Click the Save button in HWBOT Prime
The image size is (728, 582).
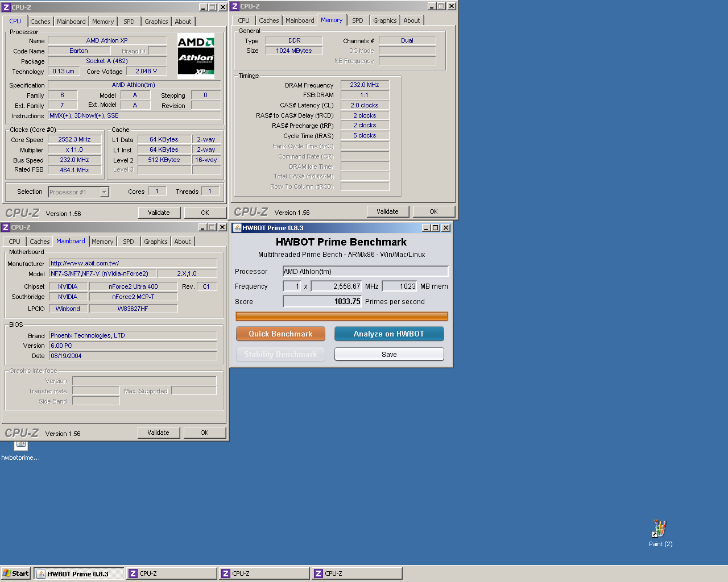click(x=389, y=354)
